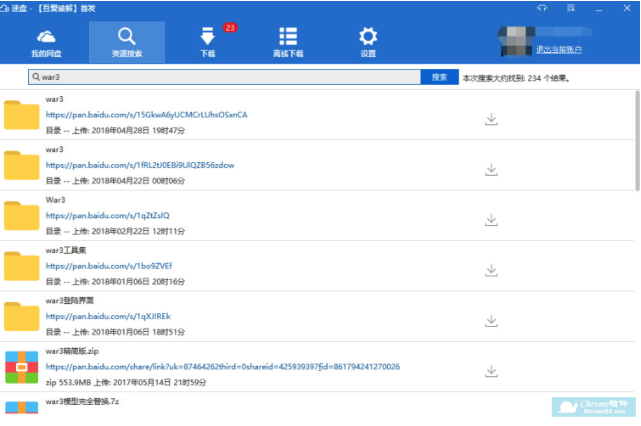This screenshot has height=426, width=641.
Task: Close the 速盘 window
Action: (x=627, y=8)
